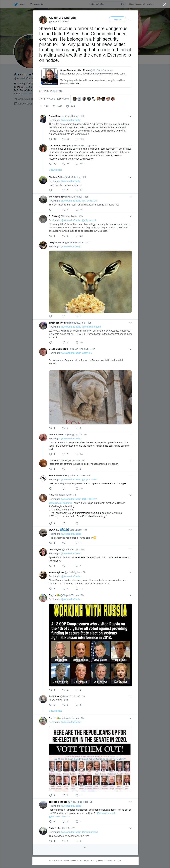Click the reply icon on the main tweet

(41, 106)
